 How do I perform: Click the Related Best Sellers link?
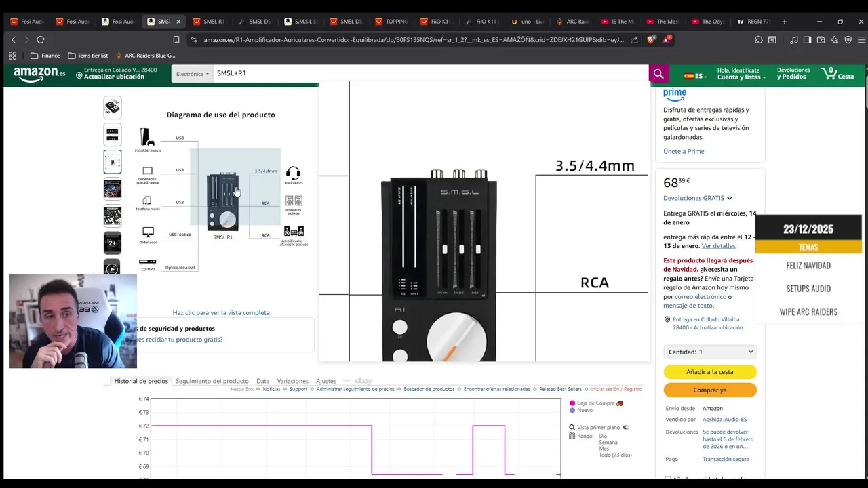560,390
